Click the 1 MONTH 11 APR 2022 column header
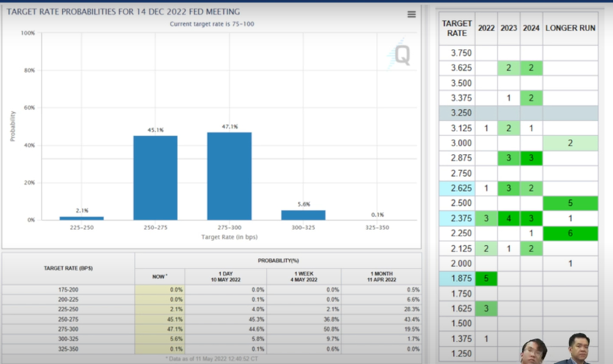The image size is (613, 364). 381,276
